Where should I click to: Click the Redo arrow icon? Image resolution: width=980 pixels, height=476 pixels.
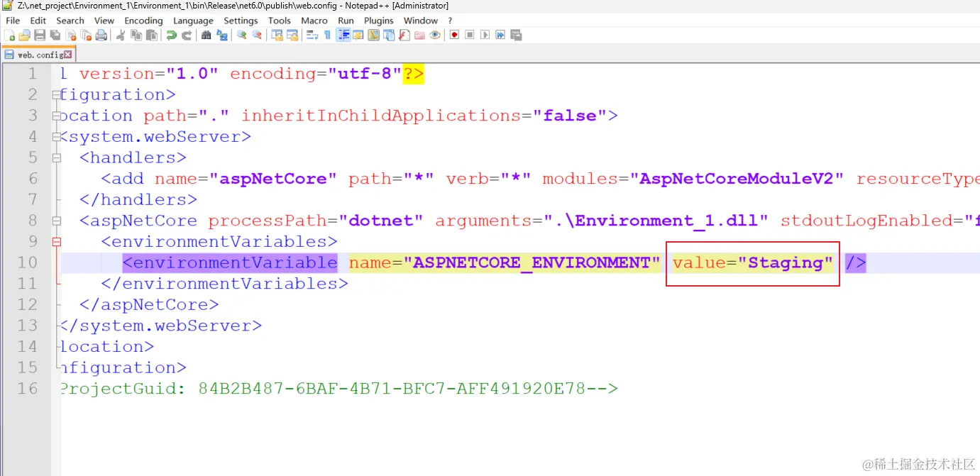click(x=187, y=35)
